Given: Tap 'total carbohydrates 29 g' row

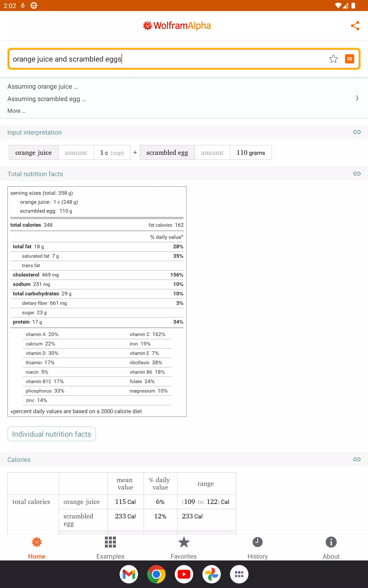Looking at the screenshot, I should 97,294.
